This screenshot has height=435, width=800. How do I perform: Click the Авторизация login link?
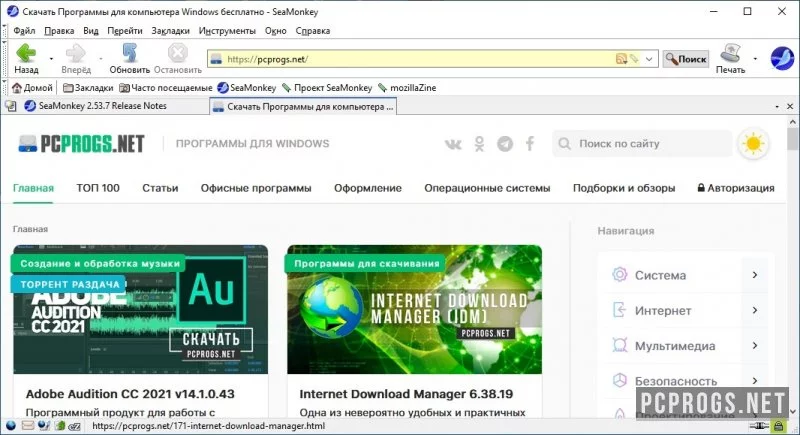(x=736, y=188)
